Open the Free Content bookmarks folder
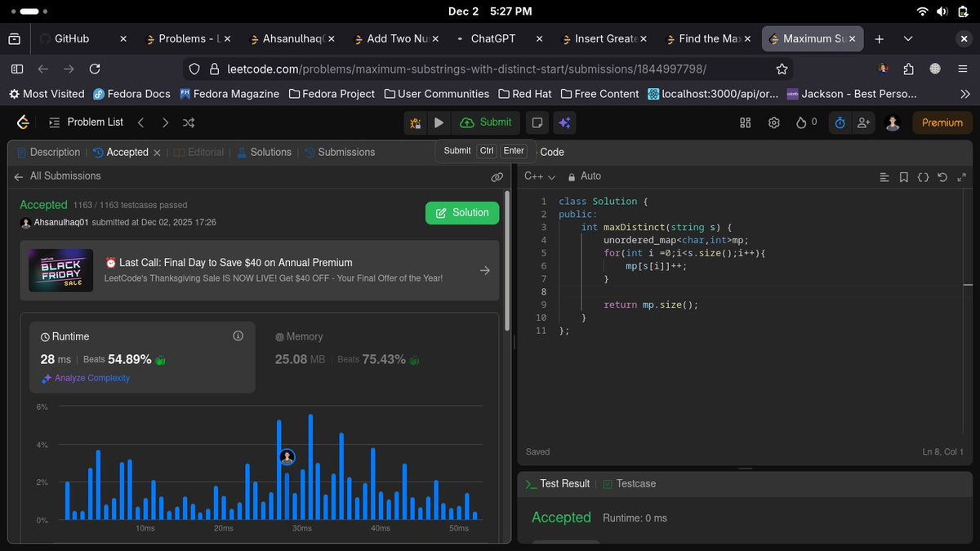Image resolution: width=980 pixels, height=551 pixels. click(600, 94)
